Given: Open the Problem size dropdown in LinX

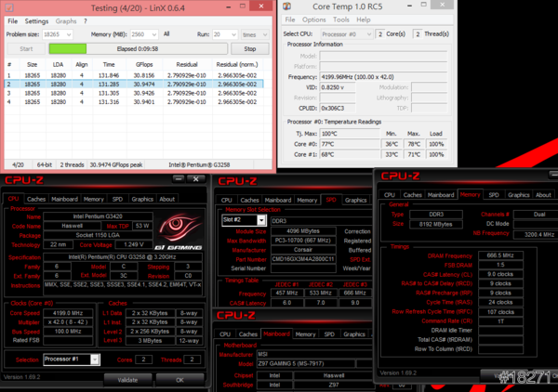Looking at the screenshot, I should [66, 33].
